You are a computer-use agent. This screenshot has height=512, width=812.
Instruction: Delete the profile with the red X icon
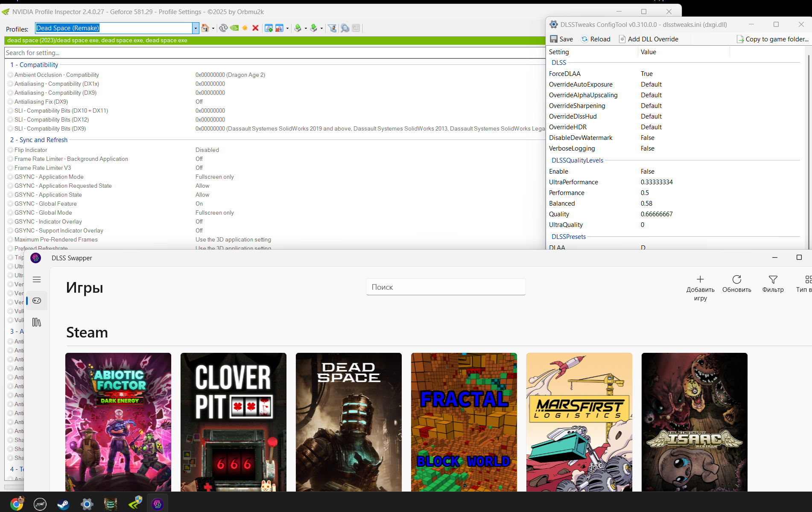pyautogui.click(x=255, y=28)
